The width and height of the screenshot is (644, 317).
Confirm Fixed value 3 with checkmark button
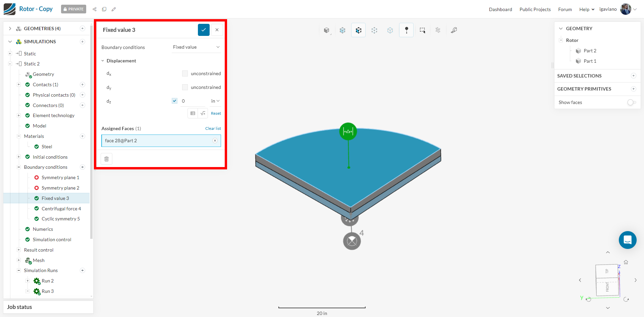(x=204, y=30)
